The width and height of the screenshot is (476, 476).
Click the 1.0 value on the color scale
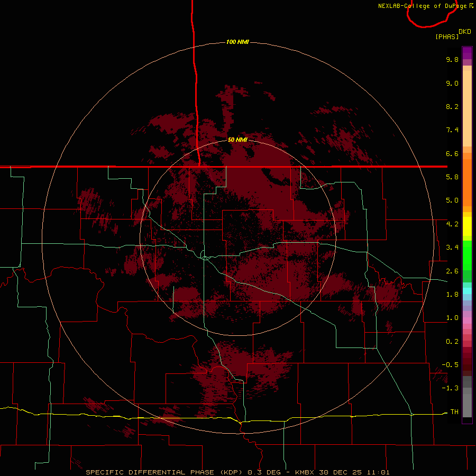(452, 318)
